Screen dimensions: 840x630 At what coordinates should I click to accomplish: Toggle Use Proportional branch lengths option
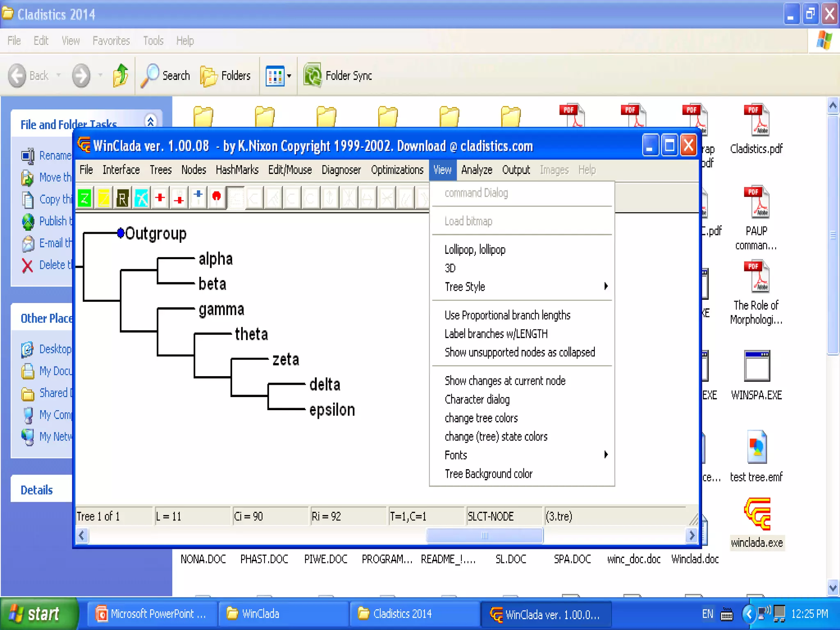click(507, 315)
